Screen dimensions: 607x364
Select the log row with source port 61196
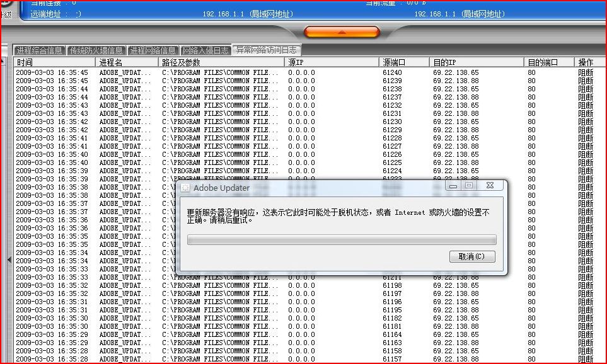[x=309, y=302]
